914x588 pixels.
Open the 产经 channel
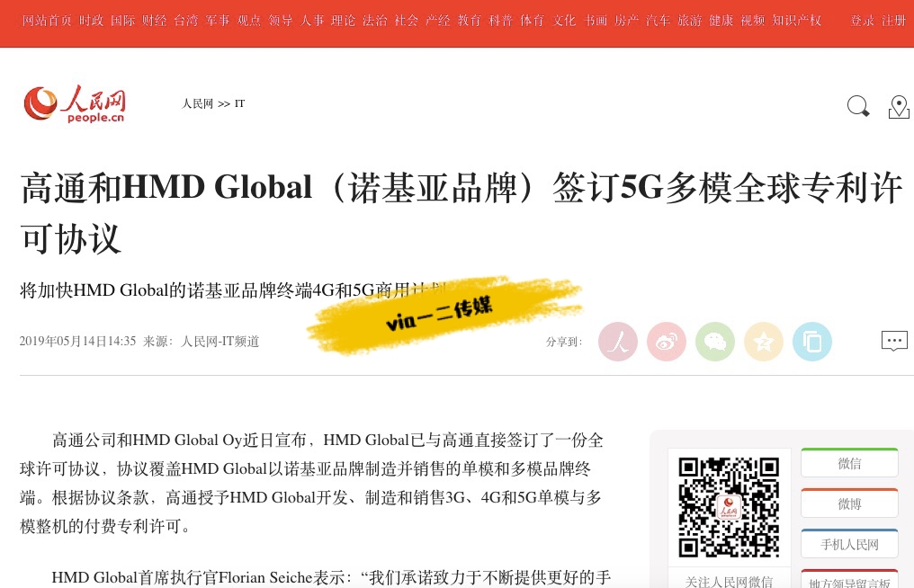(438, 21)
